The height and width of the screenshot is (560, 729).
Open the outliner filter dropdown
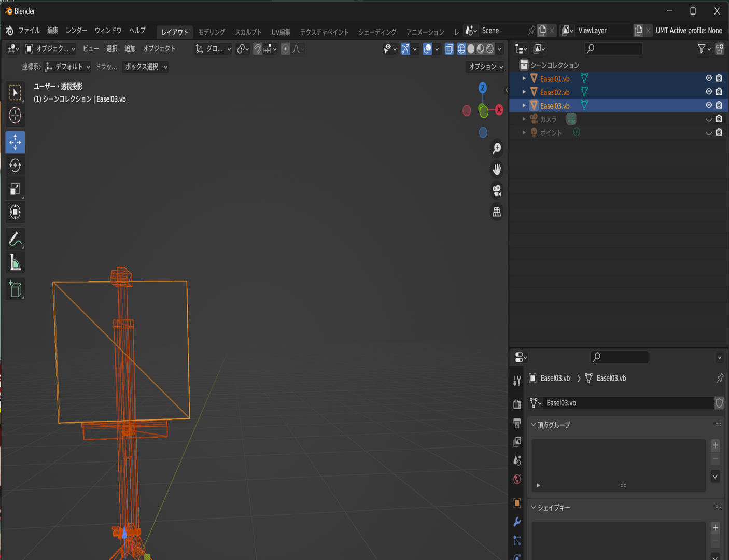coord(704,49)
